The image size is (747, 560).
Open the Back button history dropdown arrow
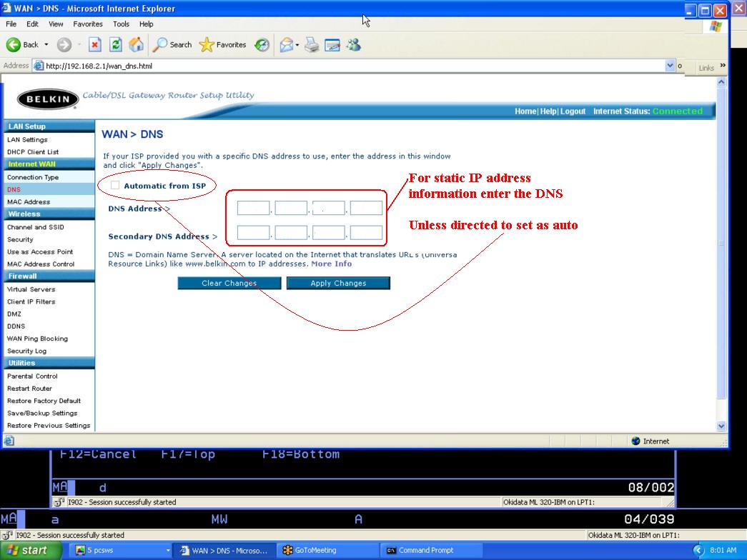tap(46, 45)
